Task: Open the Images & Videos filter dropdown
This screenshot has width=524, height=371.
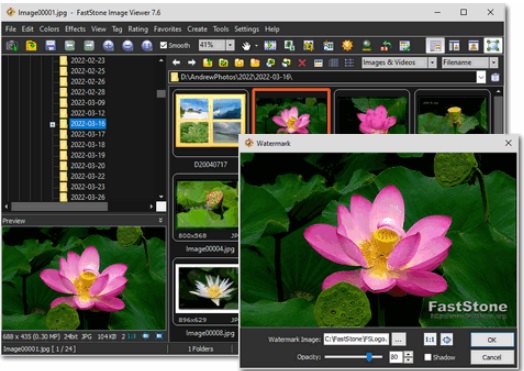Action: click(432, 63)
